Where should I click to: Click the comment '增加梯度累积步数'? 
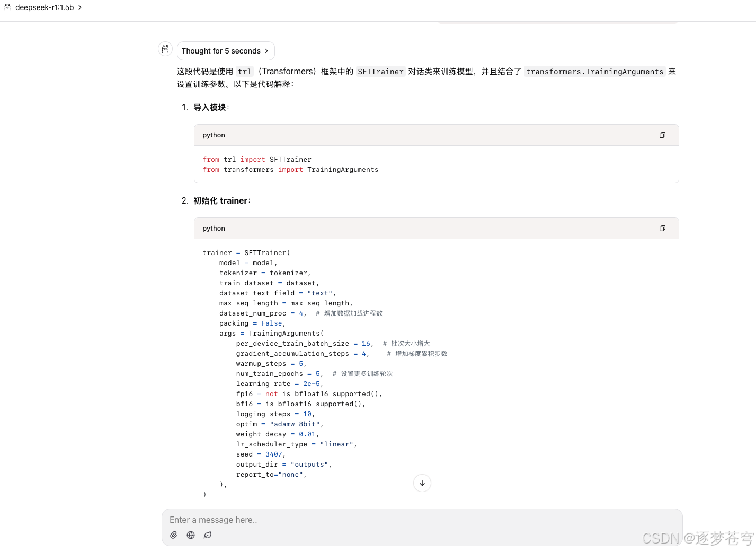pyautogui.click(x=421, y=354)
